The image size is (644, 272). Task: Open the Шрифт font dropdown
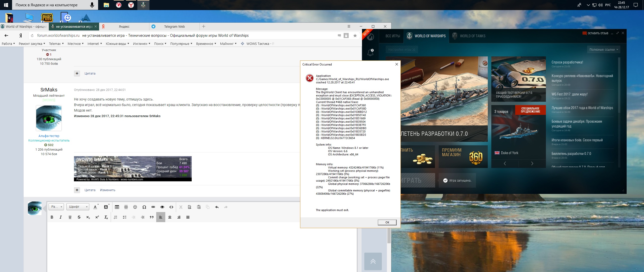(x=78, y=207)
